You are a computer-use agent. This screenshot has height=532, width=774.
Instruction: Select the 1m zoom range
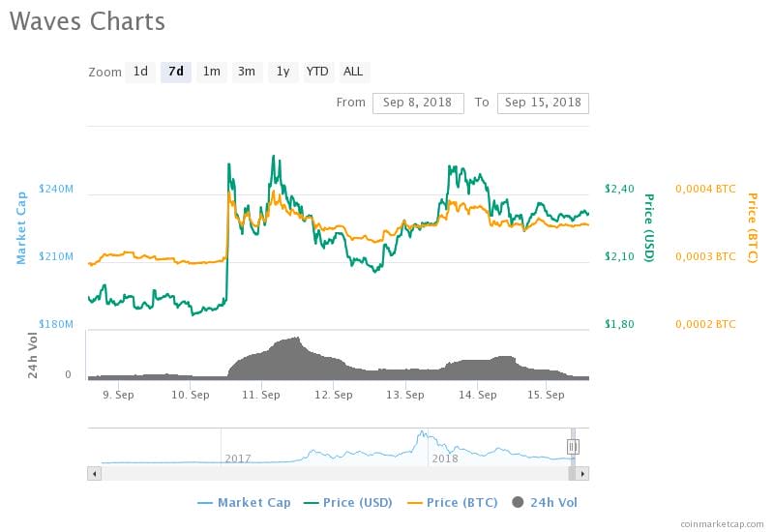pos(212,72)
